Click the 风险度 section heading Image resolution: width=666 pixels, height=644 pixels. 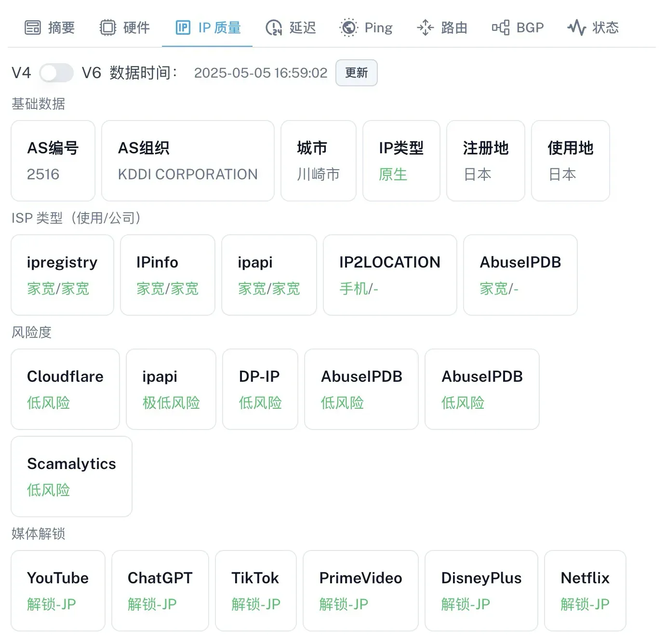(x=32, y=333)
